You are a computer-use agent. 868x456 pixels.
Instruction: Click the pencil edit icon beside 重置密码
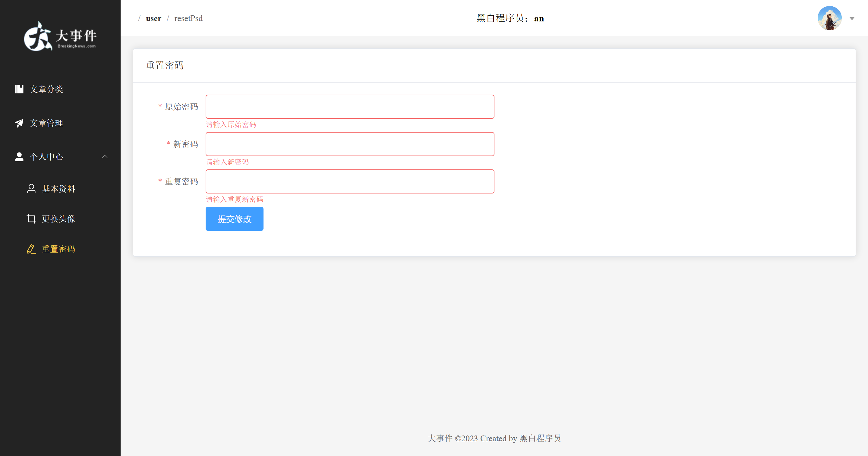(x=31, y=249)
